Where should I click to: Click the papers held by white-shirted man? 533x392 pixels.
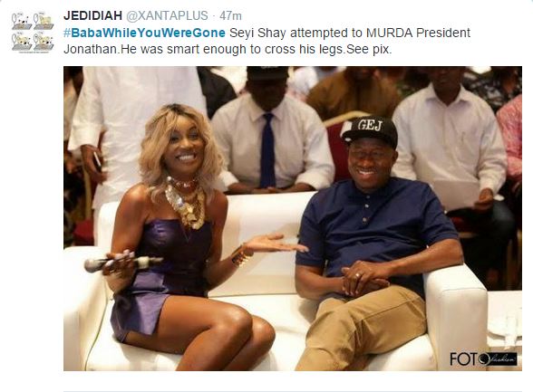457,195
